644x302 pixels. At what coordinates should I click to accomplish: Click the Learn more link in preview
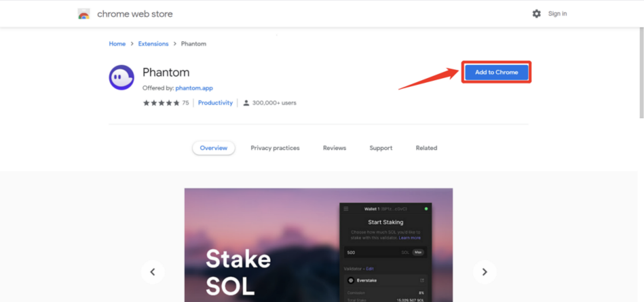409,238
